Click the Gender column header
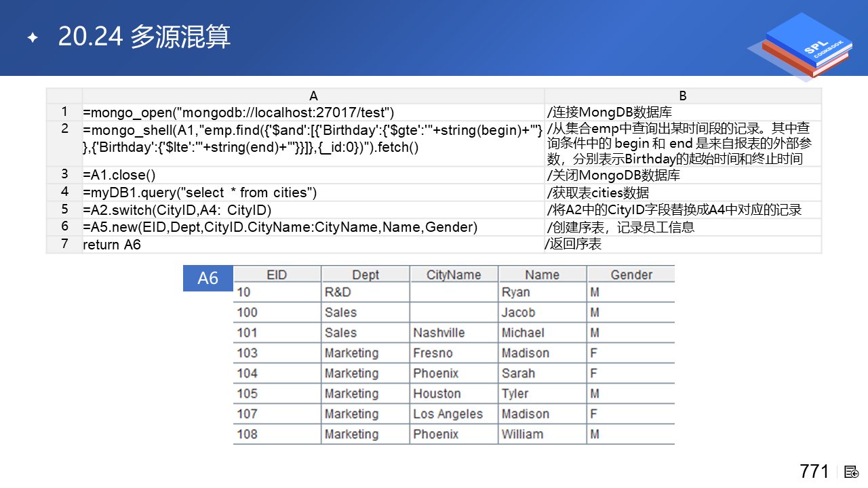 point(631,274)
